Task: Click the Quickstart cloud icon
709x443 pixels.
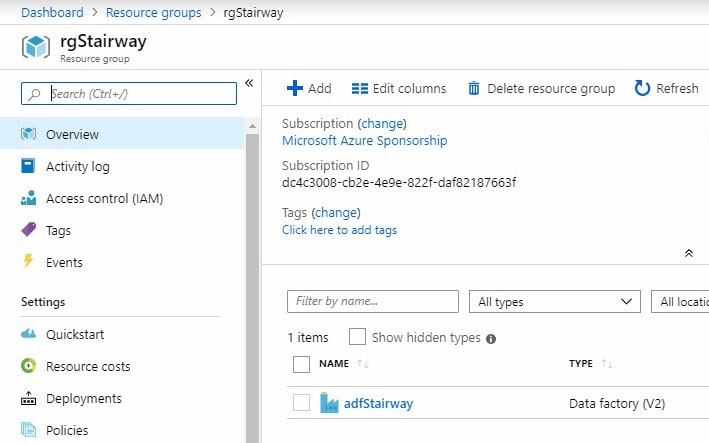Action: 28,334
